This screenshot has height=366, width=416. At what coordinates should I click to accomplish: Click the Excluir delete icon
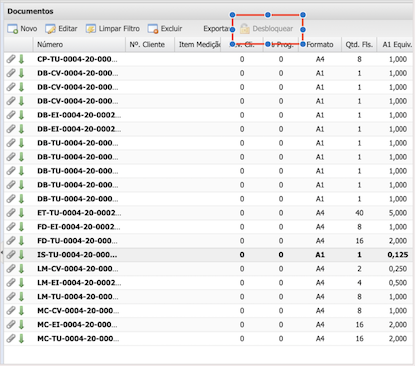click(x=153, y=29)
